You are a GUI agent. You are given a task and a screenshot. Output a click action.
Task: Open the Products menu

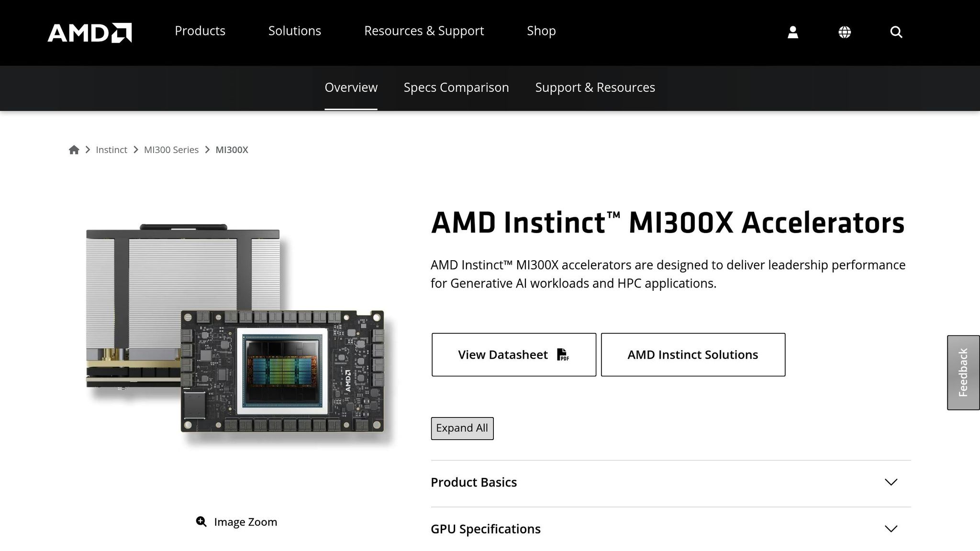[200, 31]
